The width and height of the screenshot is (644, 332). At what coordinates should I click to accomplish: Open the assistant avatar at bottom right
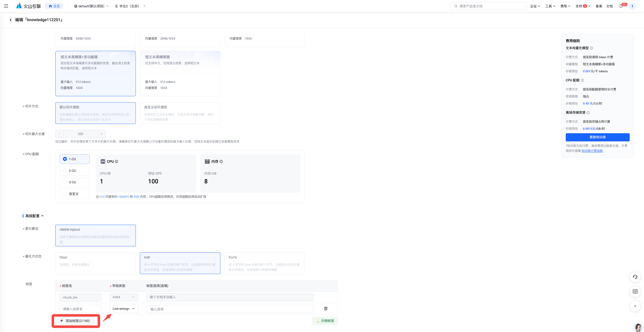click(x=638, y=327)
